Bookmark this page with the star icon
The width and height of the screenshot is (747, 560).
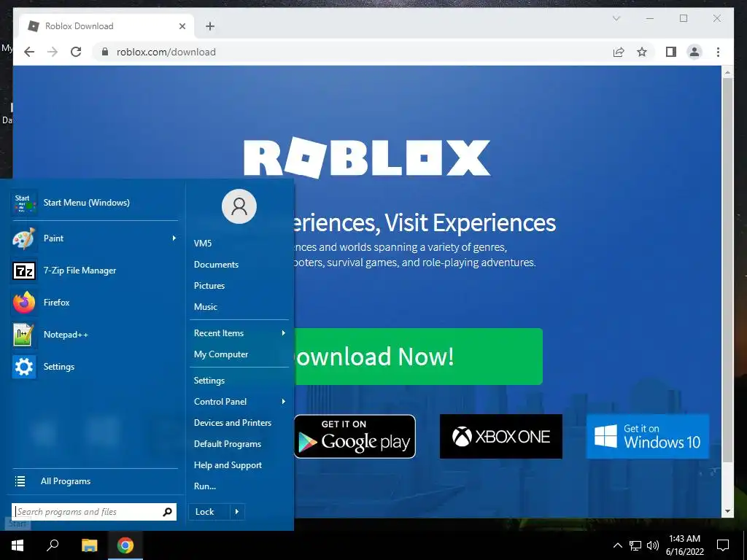(x=642, y=52)
